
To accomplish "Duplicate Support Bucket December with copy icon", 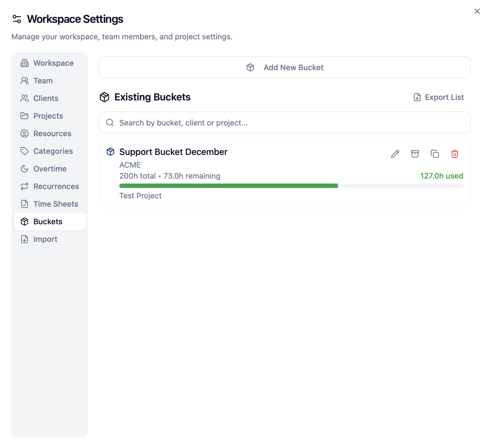I will click(x=435, y=154).
